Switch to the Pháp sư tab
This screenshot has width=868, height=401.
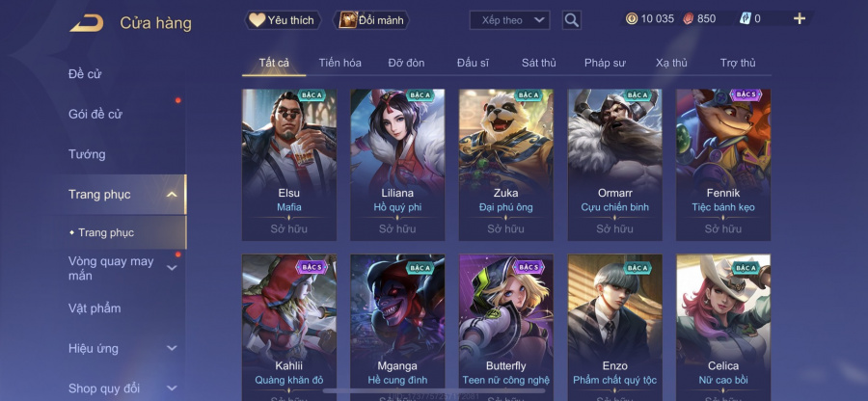tap(605, 63)
